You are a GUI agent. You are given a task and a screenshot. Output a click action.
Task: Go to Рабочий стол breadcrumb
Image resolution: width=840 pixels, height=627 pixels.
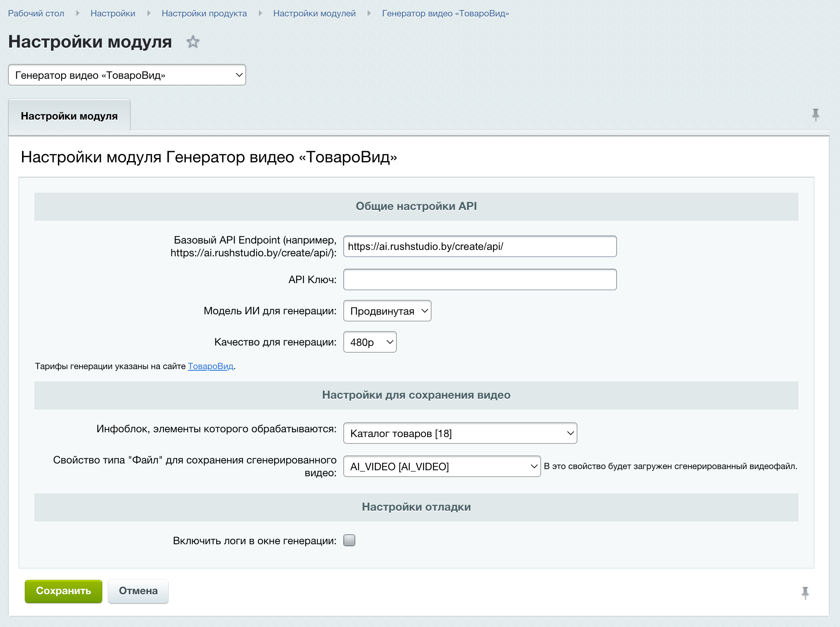(x=36, y=14)
